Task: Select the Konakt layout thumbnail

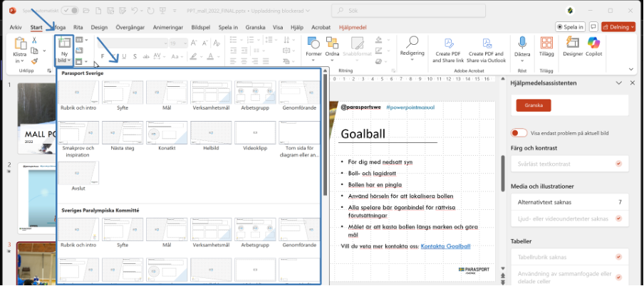Action: click(167, 132)
